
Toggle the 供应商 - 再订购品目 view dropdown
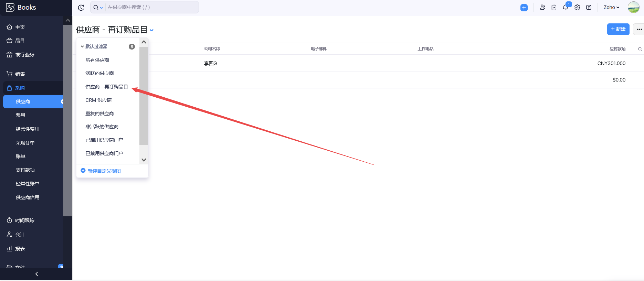(x=151, y=30)
